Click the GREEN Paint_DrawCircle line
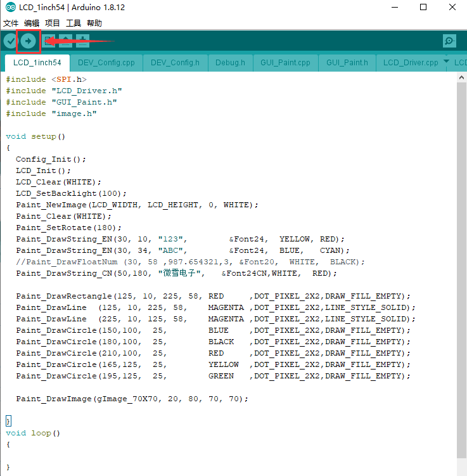 [213, 376]
